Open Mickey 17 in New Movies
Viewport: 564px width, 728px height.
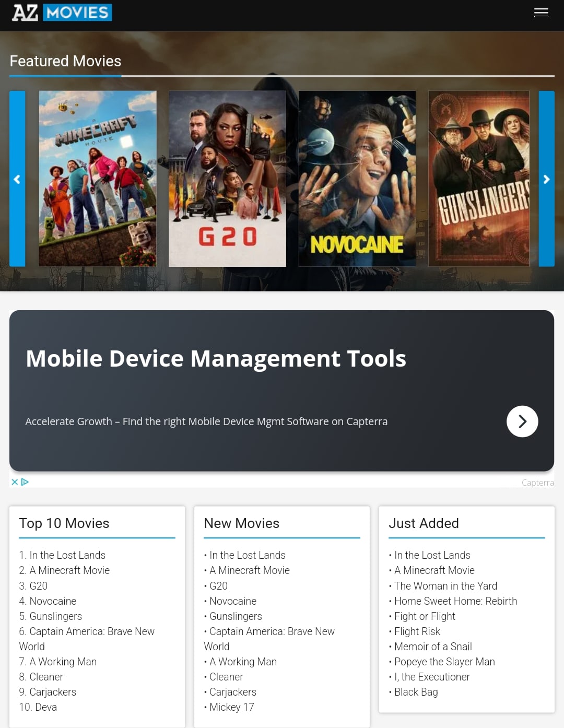point(232,707)
